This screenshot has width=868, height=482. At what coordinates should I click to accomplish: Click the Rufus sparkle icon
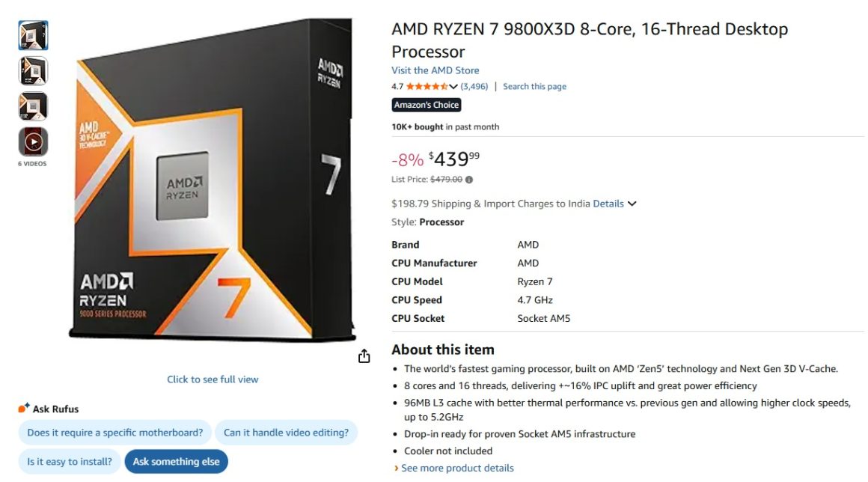pyautogui.click(x=22, y=409)
